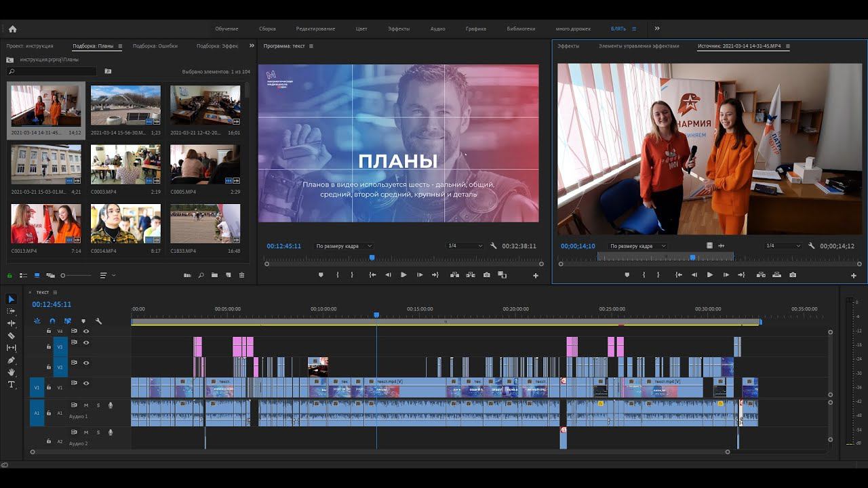Open the Home screen icon
Image resolution: width=868 pixels, height=488 pixels.
(12, 28)
